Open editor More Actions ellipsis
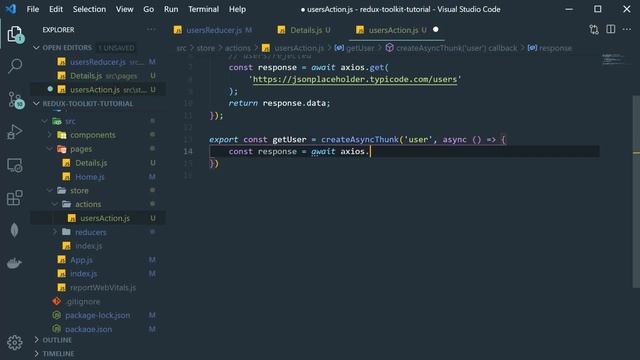The image size is (640, 360). pos(627,29)
